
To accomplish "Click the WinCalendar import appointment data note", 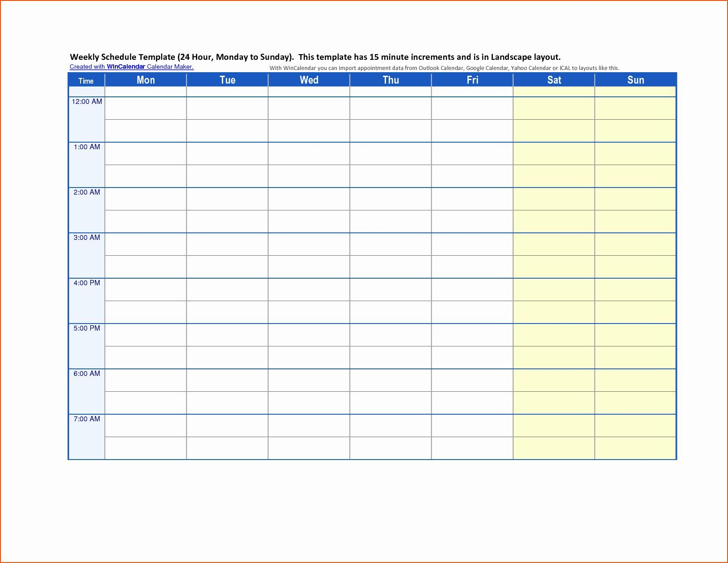I will [445, 68].
